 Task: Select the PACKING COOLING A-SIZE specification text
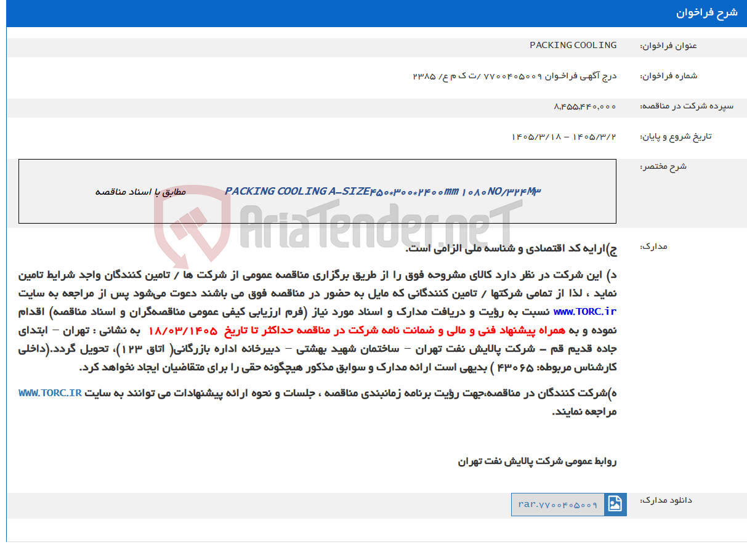pos(383,192)
